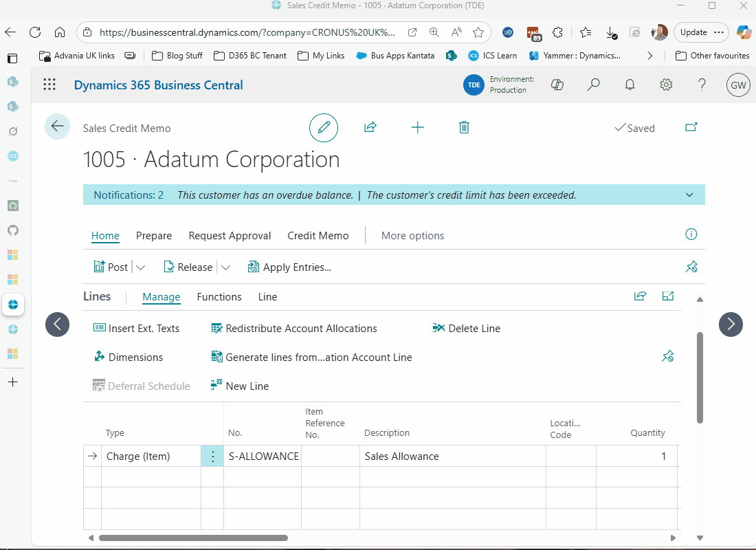Click the Quantity cell showing 1
756x550 pixels.
(636, 456)
